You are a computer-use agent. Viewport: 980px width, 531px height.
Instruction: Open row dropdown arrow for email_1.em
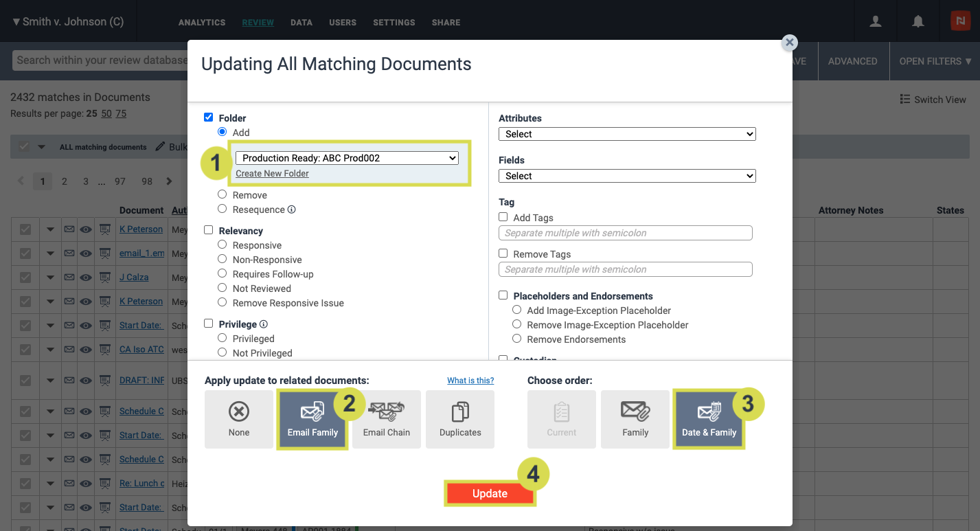(50, 253)
